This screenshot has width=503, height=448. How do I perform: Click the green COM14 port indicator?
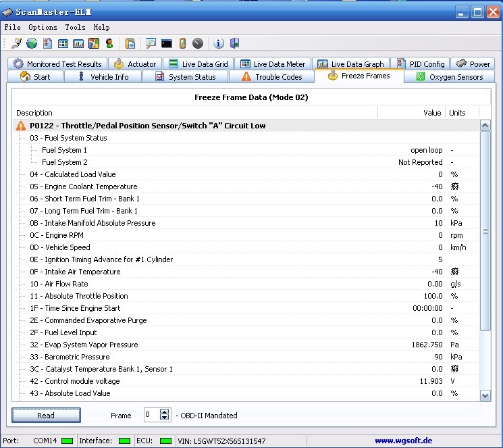pyautogui.click(x=67, y=441)
